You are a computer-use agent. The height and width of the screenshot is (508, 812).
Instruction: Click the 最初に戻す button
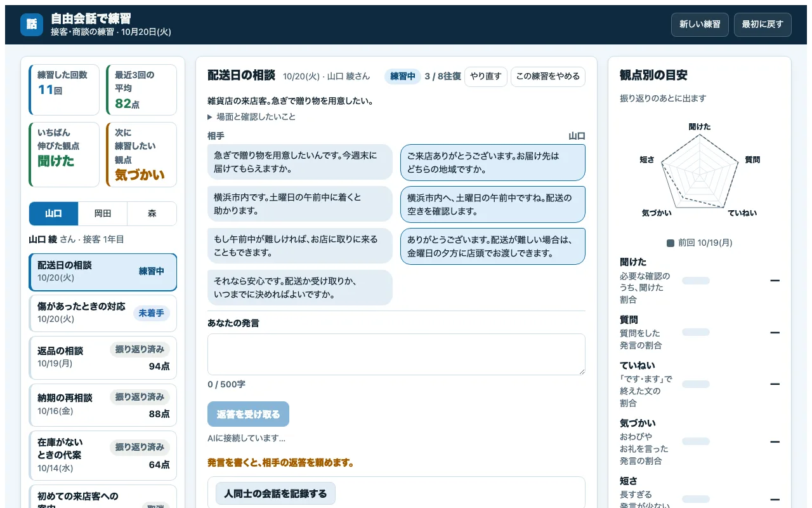click(x=763, y=25)
